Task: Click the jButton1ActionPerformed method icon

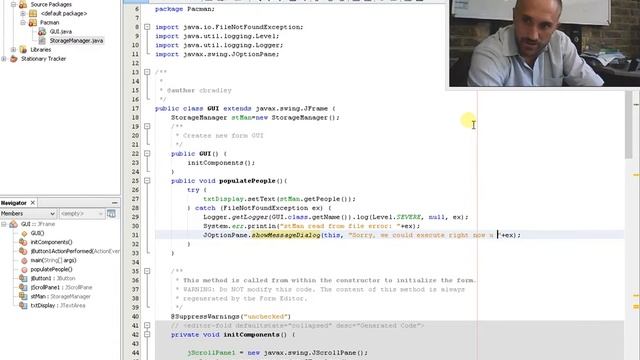Action: (x=23, y=251)
